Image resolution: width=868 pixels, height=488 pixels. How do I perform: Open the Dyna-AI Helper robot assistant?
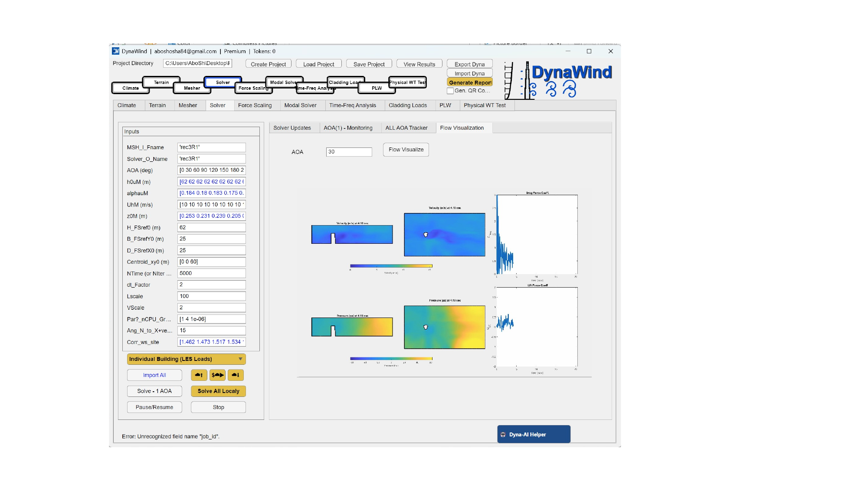click(534, 434)
